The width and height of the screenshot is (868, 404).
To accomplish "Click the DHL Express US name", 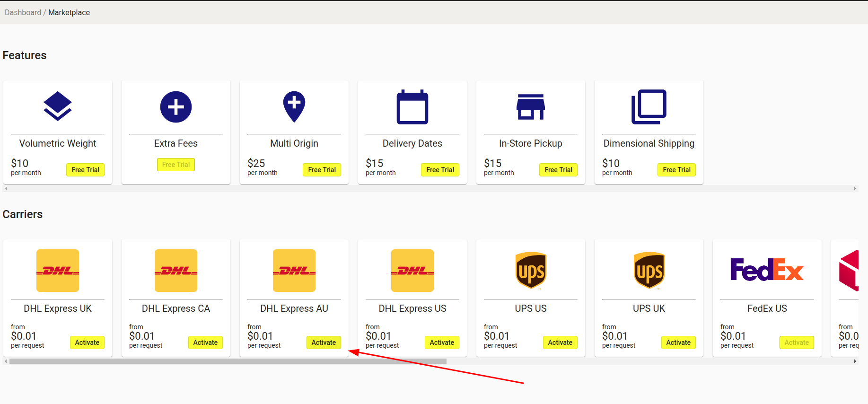I will point(412,308).
